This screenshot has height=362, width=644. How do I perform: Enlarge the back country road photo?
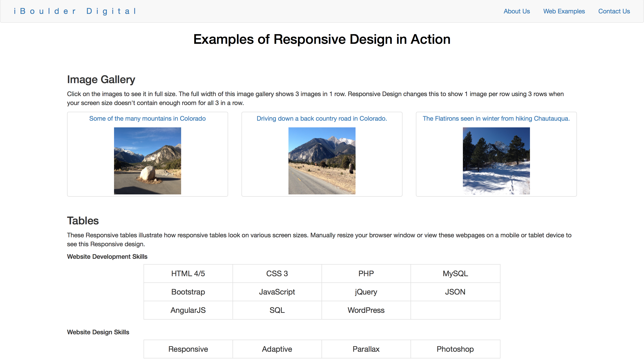tap(322, 161)
